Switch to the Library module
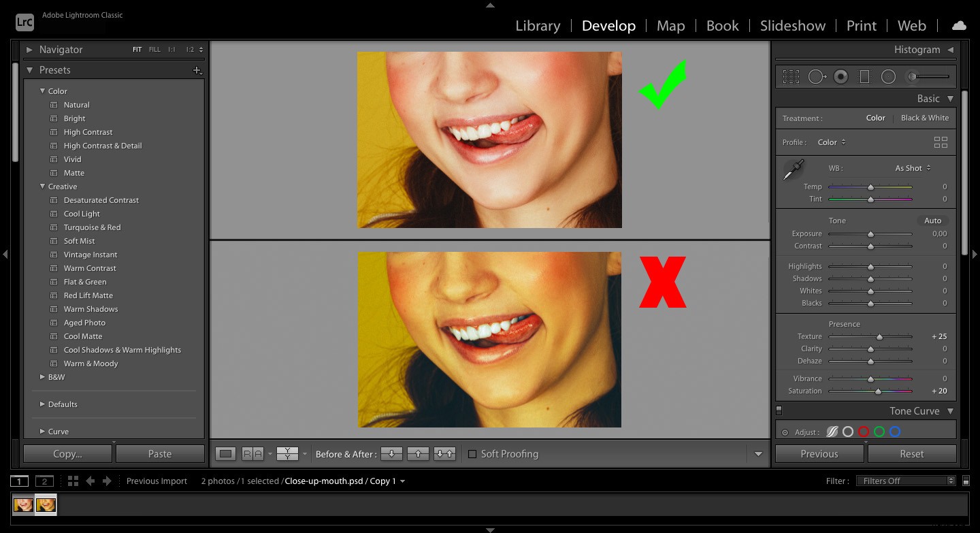This screenshot has height=533, width=980. tap(538, 25)
